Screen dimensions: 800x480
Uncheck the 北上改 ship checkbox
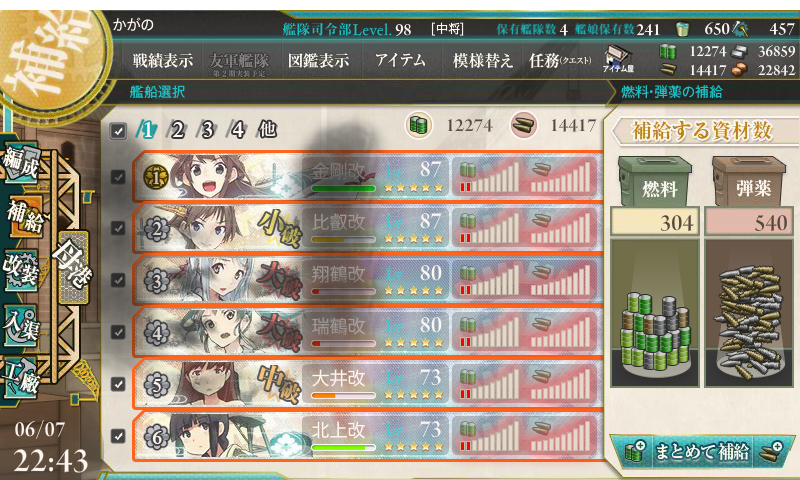pos(118,436)
